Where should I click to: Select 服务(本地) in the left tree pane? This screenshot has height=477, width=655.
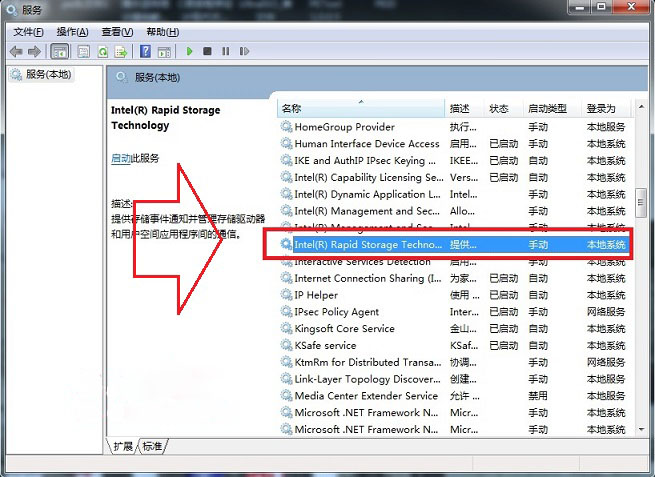point(42,74)
